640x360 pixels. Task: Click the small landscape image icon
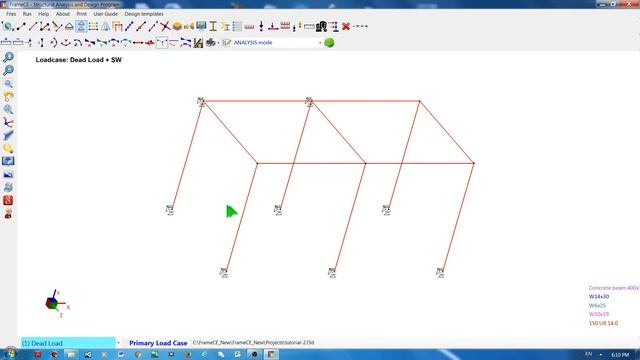coord(8,175)
